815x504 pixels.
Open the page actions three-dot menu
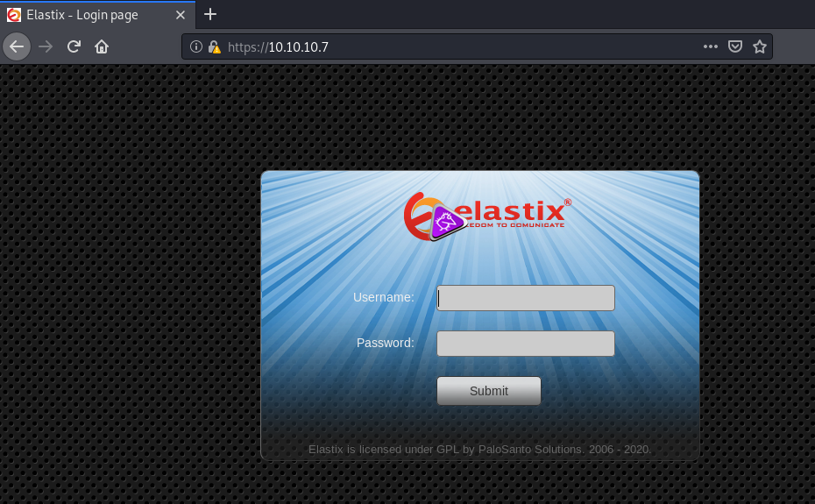tap(711, 46)
